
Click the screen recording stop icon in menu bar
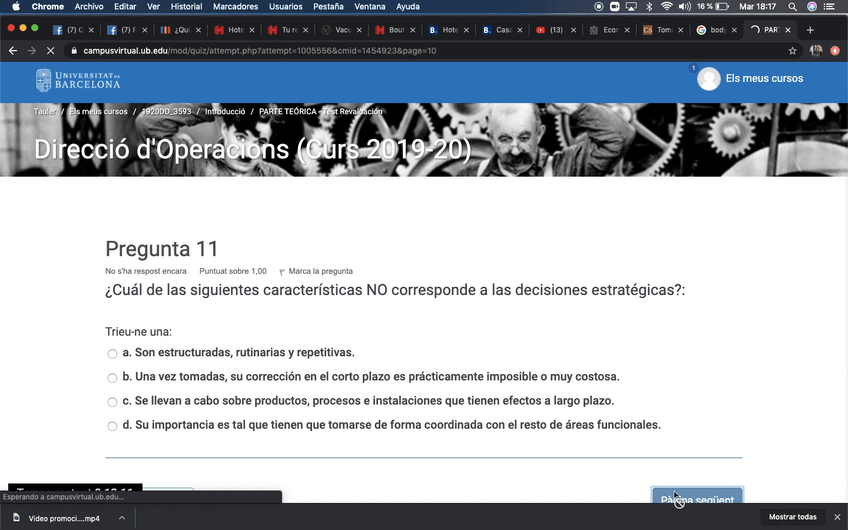pos(598,6)
